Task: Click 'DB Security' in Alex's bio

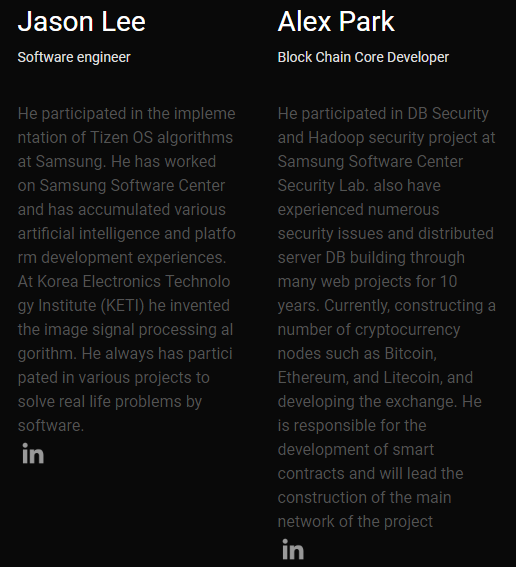Action: [448, 114]
